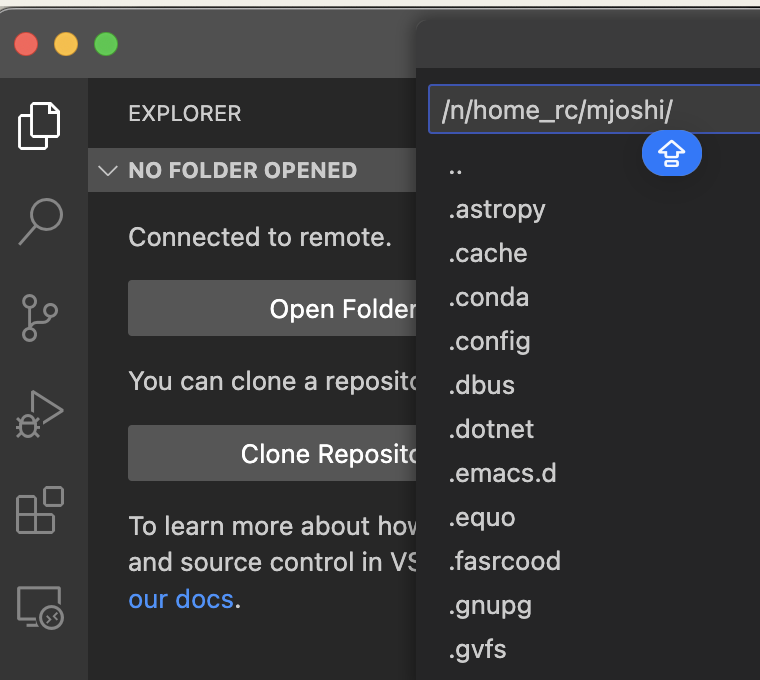Click the folder path input field
This screenshot has width=760, height=680.
[x=590, y=110]
